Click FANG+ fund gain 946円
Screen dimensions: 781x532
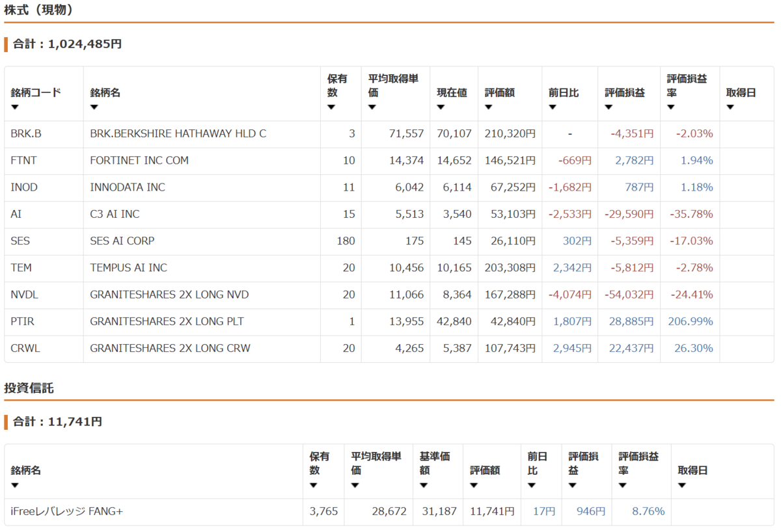click(591, 511)
